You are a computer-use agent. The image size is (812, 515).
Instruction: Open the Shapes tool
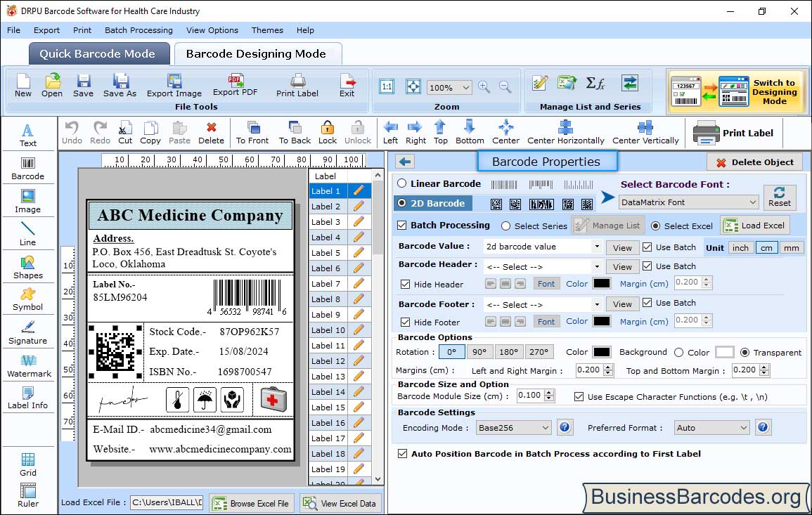tap(28, 268)
